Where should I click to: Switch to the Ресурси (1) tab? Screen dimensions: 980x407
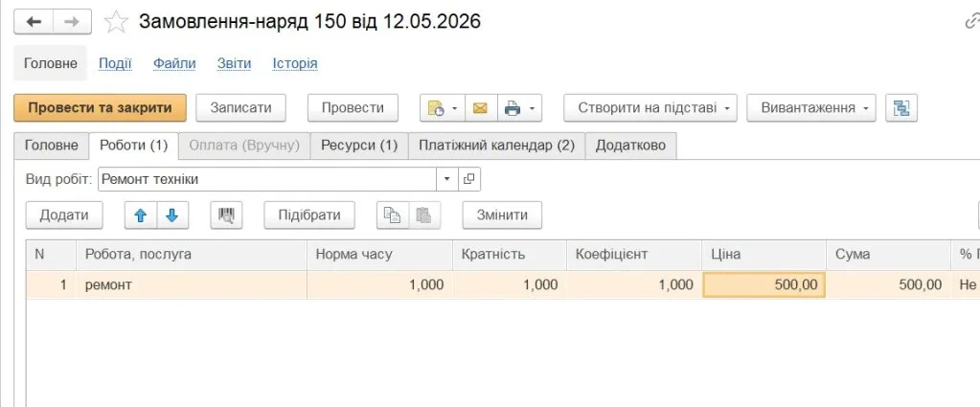(x=359, y=146)
